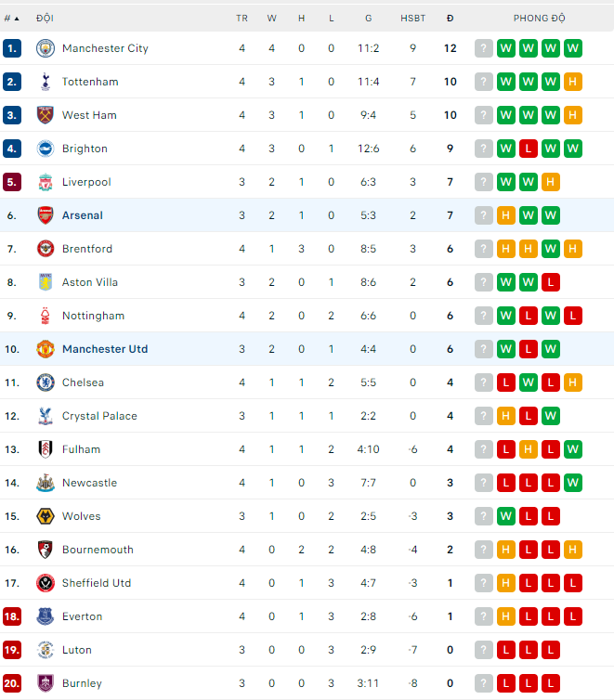The height and width of the screenshot is (700, 614).
Task: Click the Tottenham club crest icon
Action: 46,82
